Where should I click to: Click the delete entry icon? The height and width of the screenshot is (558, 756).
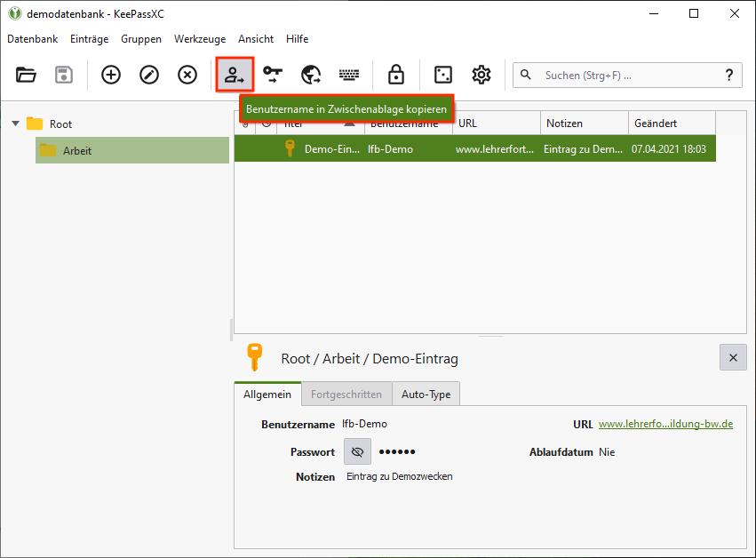(x=187, y=75)
